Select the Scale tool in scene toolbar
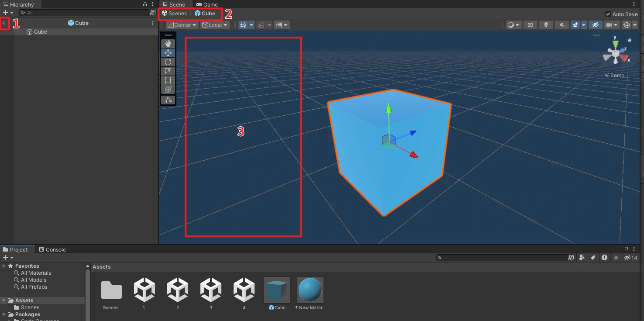 (x=168, y=71)
